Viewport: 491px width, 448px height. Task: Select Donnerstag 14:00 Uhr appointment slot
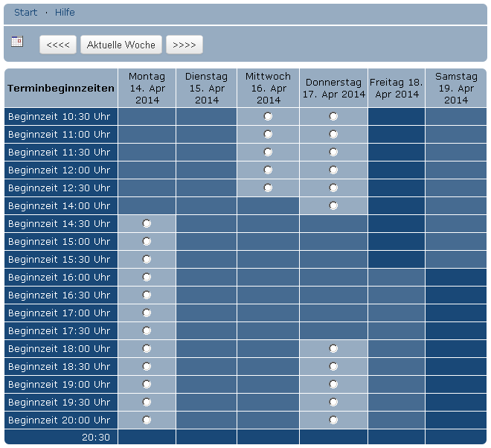pyautogui.click(x=333, y=206)
